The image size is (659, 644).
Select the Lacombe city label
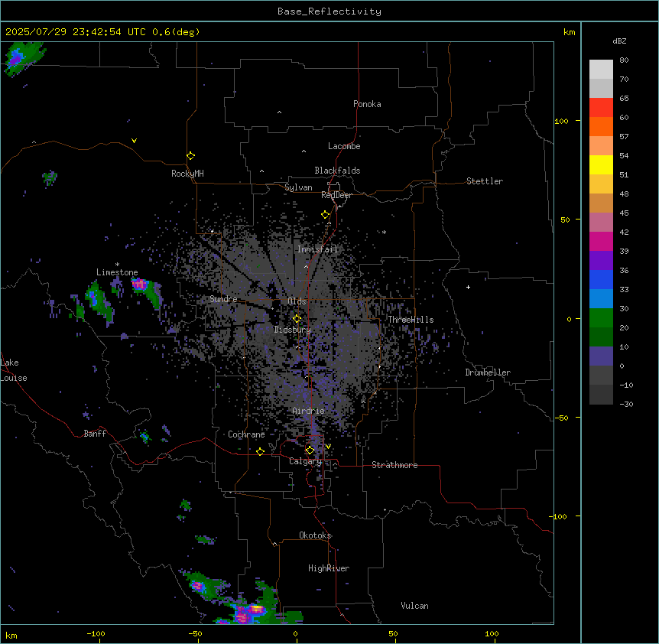click(x=344, y=146)
